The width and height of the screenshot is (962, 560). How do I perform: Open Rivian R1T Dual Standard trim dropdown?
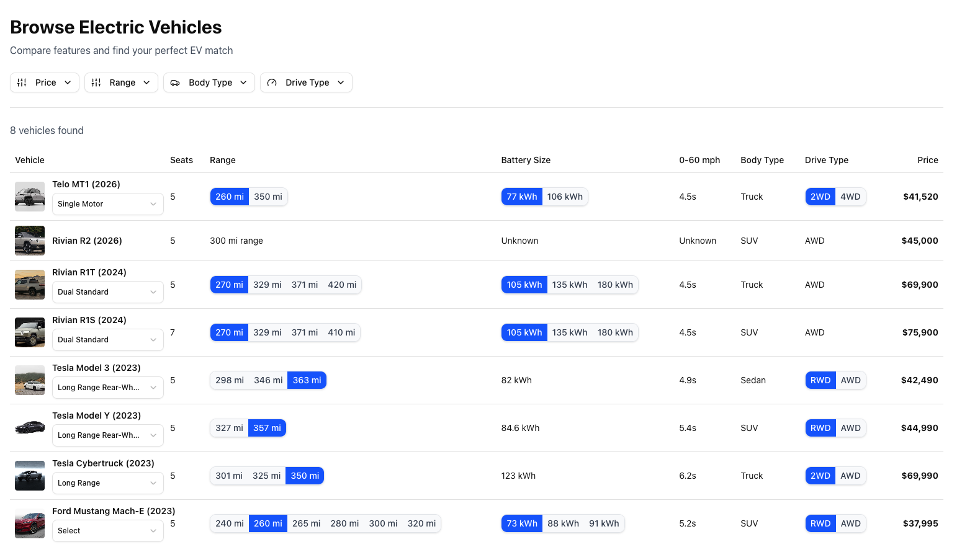click(x=108, y=292)
